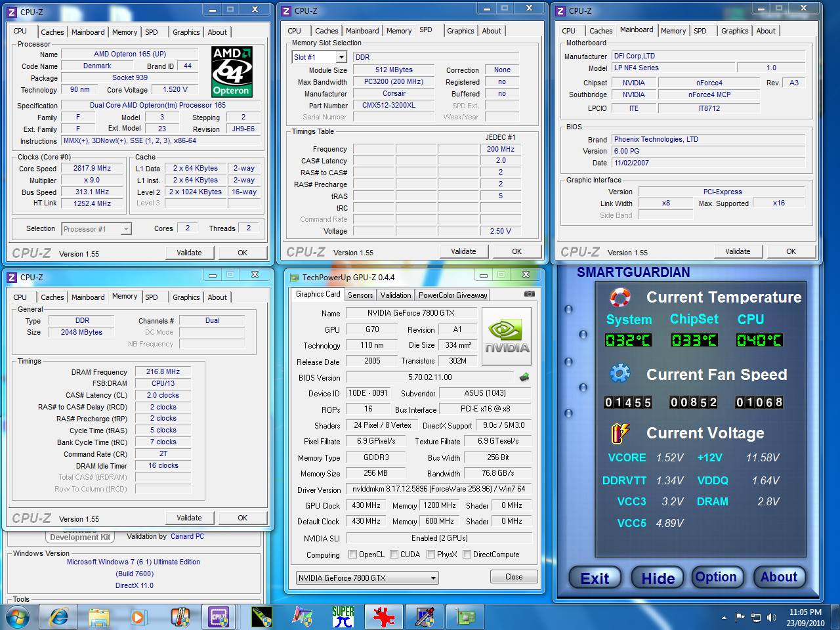
Task: Click the HT Link 1252.4 MHz value
Action: point(93,203)
